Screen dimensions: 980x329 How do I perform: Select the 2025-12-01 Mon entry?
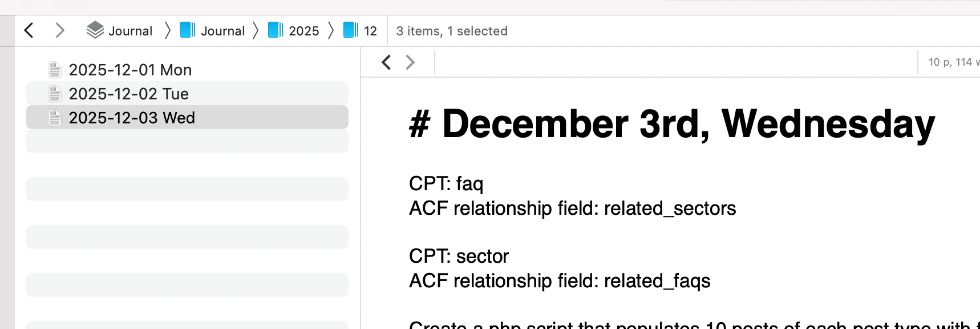pos(130,70)
